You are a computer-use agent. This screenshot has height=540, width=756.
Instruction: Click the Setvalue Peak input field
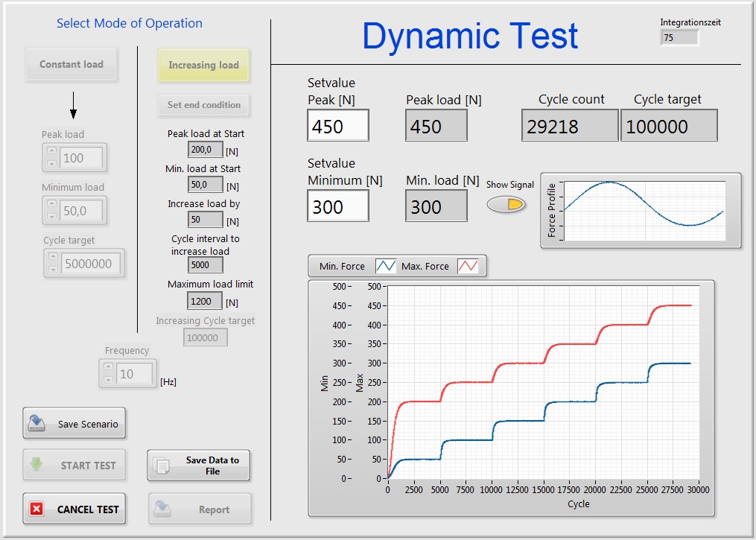(337, 126)
